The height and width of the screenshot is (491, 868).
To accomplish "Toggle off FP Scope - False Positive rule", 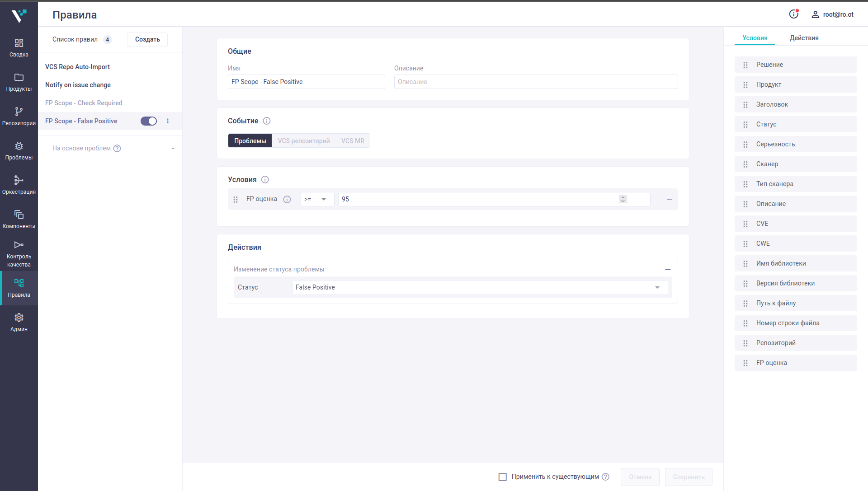I will click(x=148, y=121).
